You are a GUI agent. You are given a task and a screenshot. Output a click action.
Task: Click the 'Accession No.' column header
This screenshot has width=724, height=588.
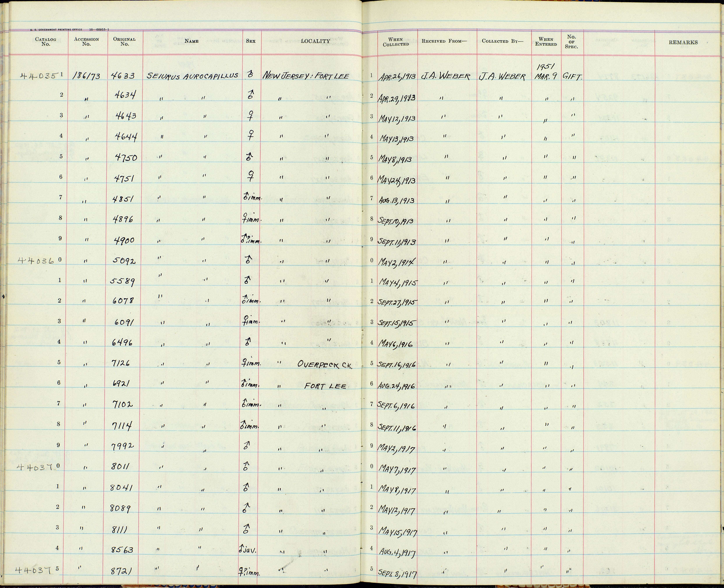tap(86, 42)
